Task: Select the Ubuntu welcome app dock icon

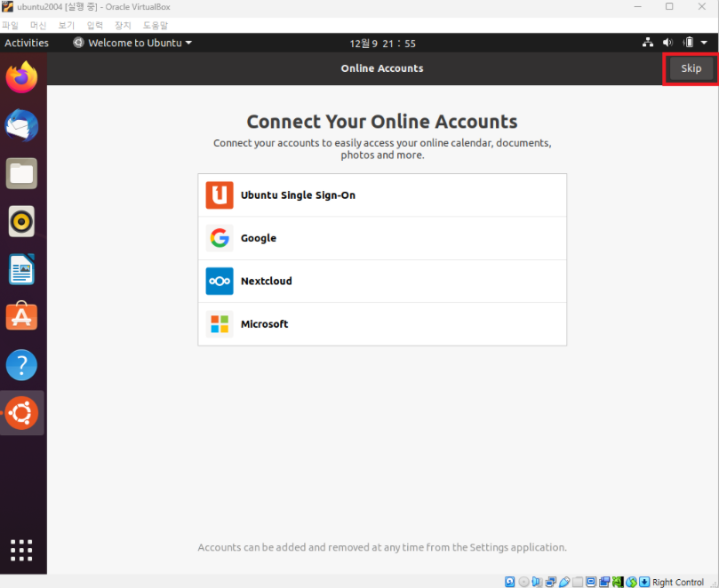Action: [21, 413]
